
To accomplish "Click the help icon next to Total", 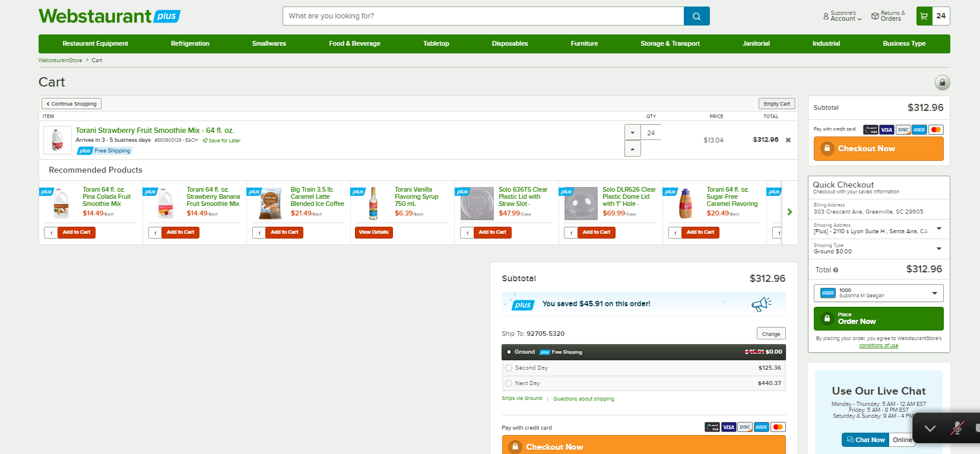I will pos(836,270).
